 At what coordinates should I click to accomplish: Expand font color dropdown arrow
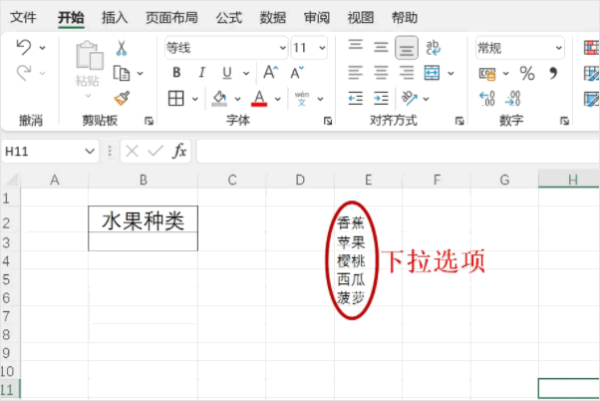(278, 99)
